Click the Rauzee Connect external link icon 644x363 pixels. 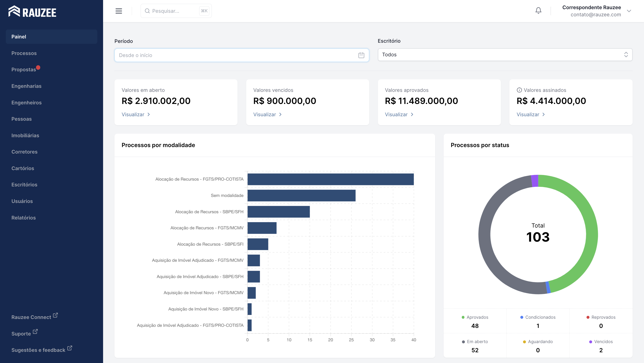55,315
